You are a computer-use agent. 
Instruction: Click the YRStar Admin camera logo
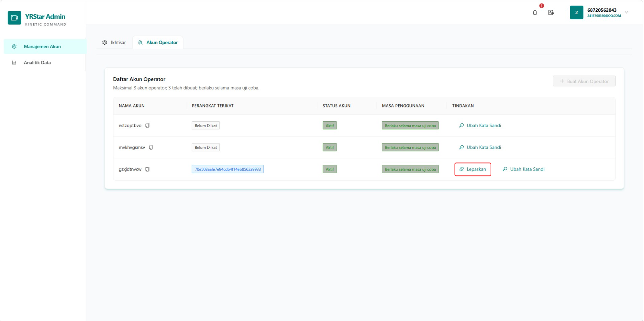coord(14,18)
